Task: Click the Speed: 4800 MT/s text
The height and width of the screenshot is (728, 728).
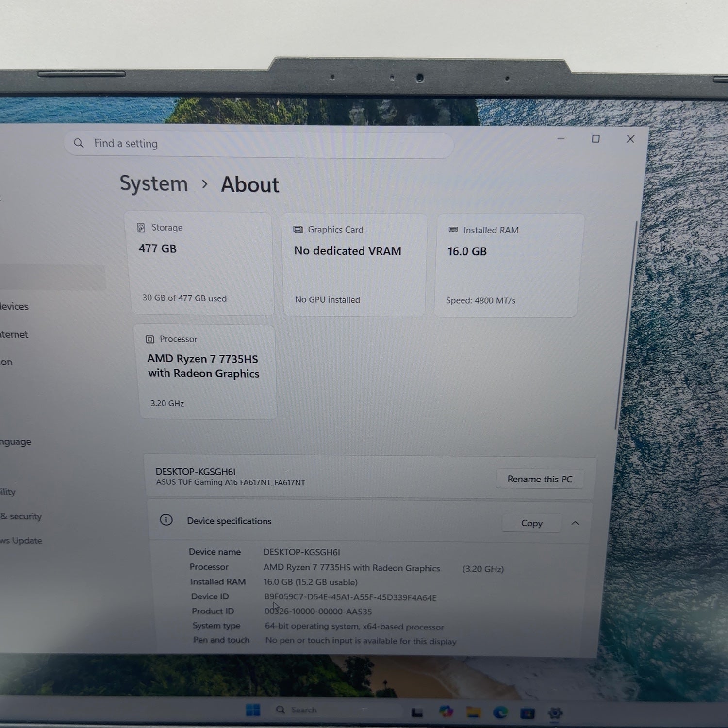Action: pos(481,300)
